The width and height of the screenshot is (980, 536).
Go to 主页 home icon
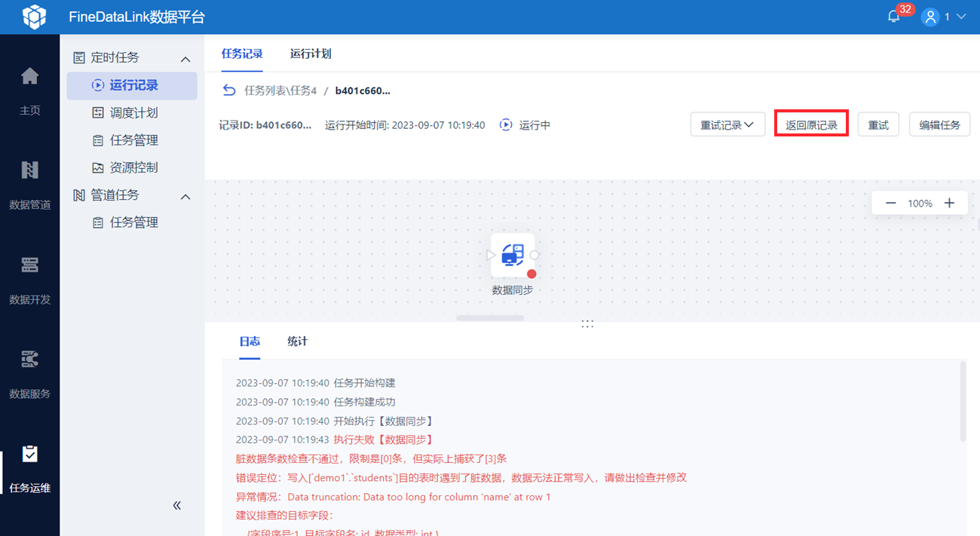[29, 76]
